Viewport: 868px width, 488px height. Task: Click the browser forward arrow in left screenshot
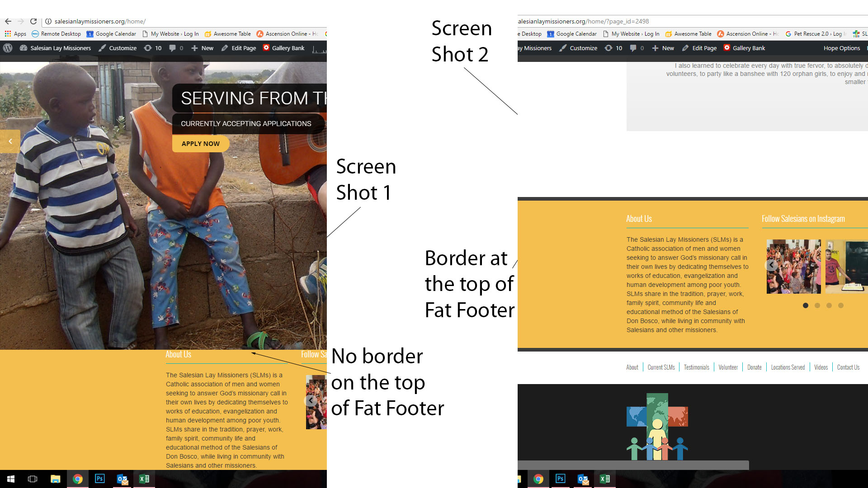21,21
